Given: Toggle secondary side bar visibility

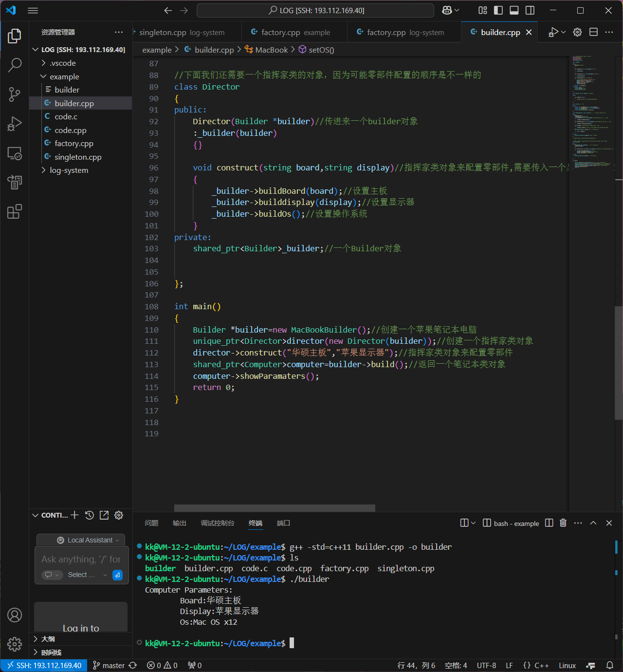Looking at the screenshot, I should (x=530, y=10).
